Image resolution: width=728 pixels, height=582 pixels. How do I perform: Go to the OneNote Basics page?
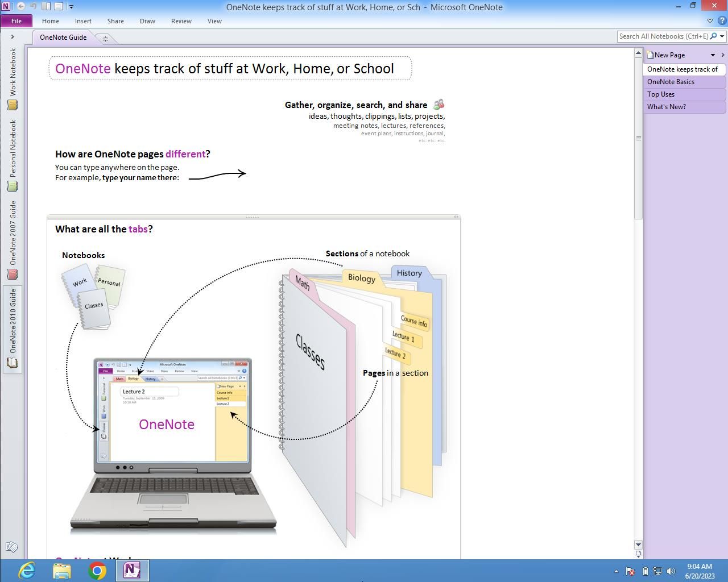671,82
